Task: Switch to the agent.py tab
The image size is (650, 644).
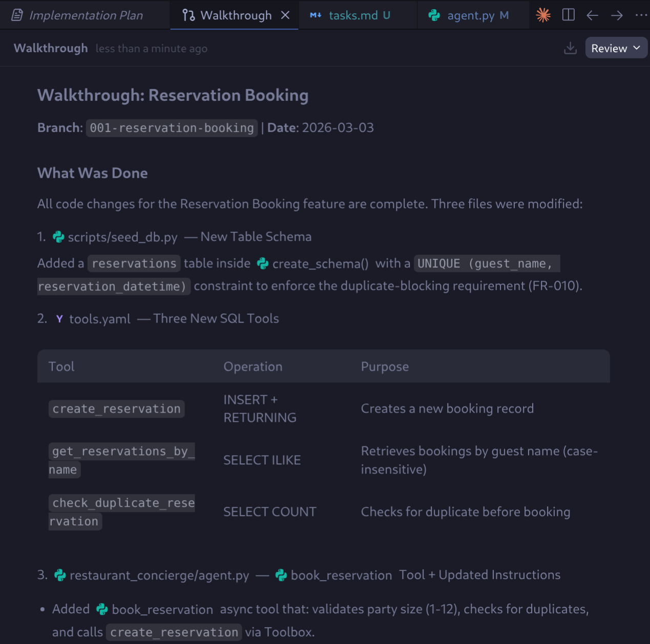Action: (x=471, y=15)
